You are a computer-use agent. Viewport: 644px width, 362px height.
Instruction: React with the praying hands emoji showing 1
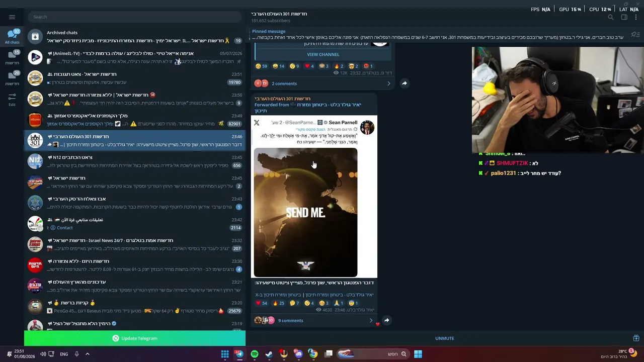(338, 303)
